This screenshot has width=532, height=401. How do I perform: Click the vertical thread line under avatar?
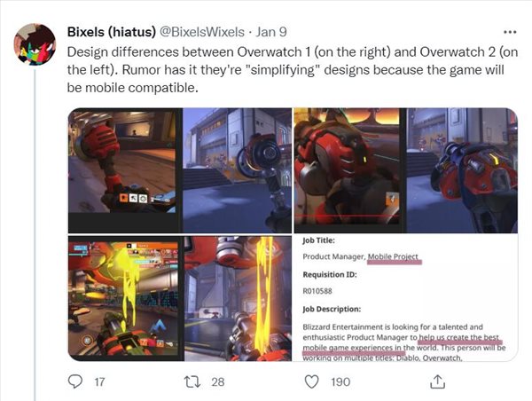(x=35, y=234)
